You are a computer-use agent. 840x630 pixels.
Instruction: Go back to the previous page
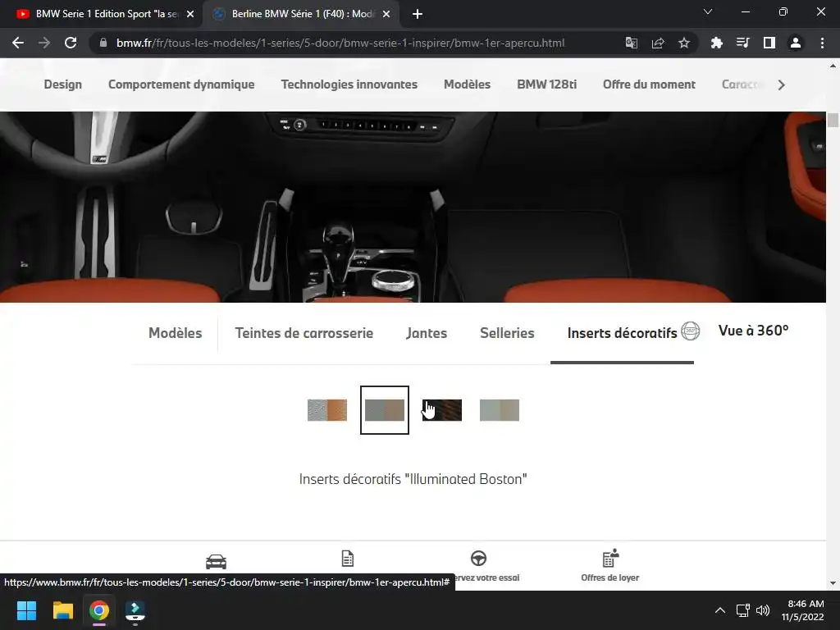[x=18, y=43]
